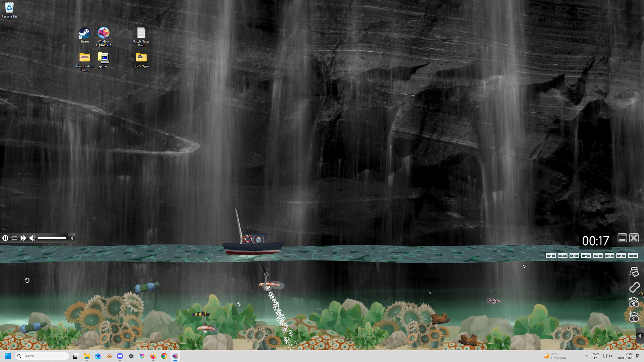Toggle the loop playback arrows
Viewport: 644px width, 362px height.
[14, 238]
